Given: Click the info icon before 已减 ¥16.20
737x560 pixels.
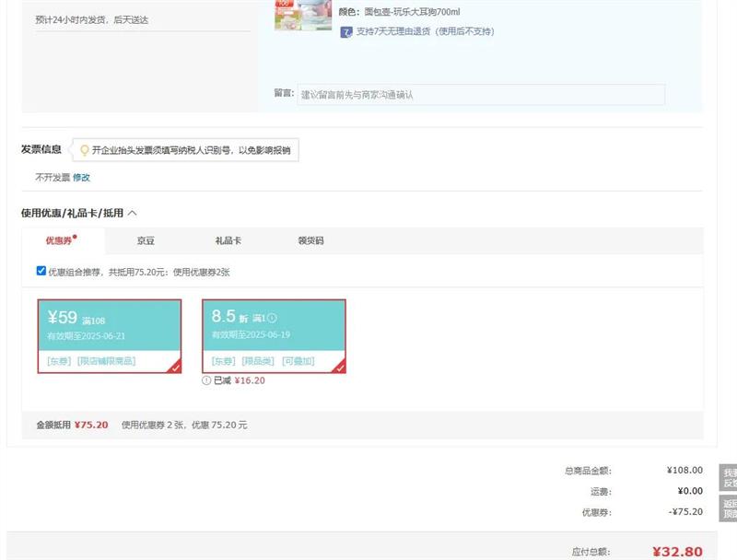Looking at the screenshot, I should [206, 380].
